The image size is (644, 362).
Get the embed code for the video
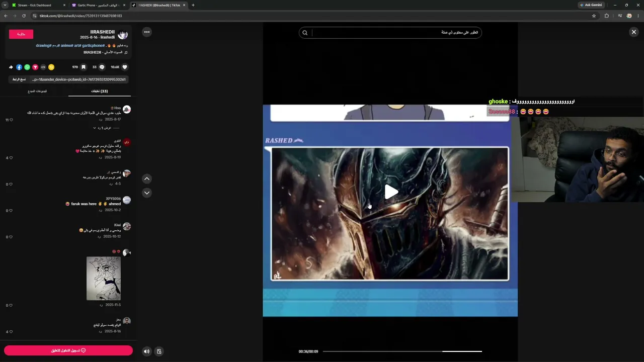43,67
